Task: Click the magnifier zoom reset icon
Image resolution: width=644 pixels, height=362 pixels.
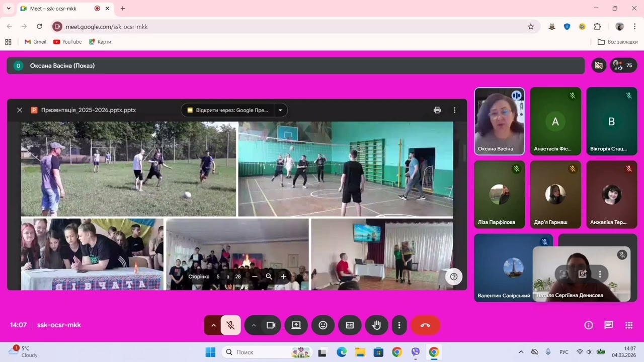Action: pyautogui.click(x=269, y=277)
